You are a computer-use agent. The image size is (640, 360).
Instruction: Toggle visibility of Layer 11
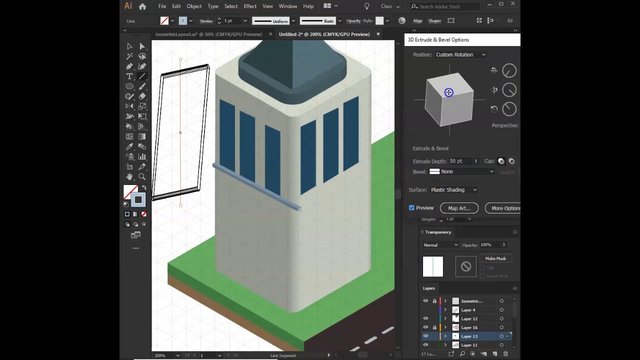pos(426,345)
